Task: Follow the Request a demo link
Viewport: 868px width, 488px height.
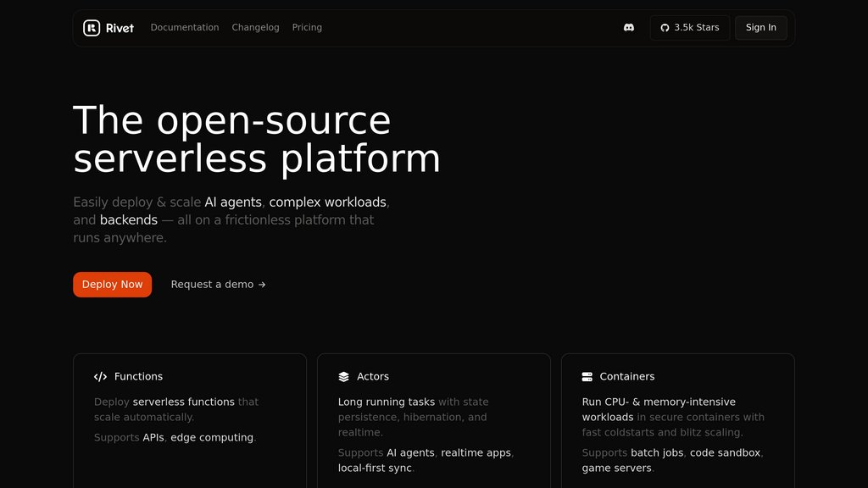Action: coord(218,285)
